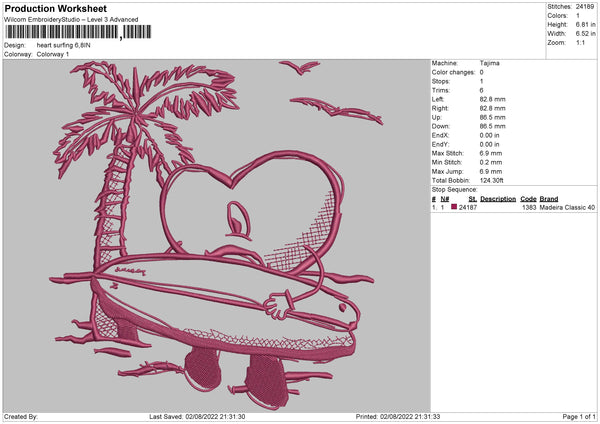Select the Madeira Classic 40 brand entry
Viewport: 600px width, 424px height.
click(567, 207)
